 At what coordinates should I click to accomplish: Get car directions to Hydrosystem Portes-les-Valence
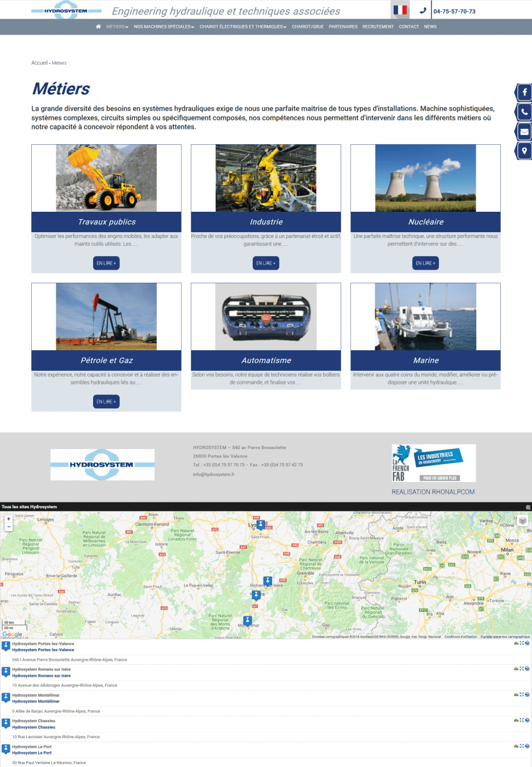click(516, 643)
